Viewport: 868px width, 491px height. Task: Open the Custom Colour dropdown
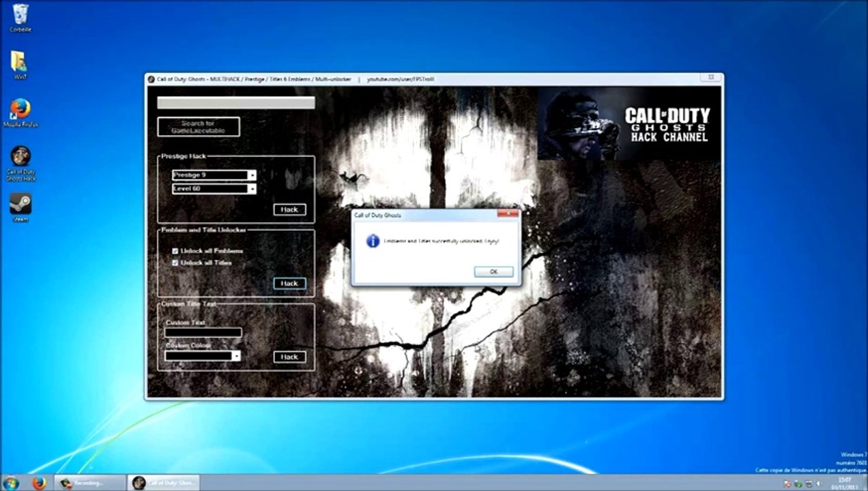click(203, 355)
